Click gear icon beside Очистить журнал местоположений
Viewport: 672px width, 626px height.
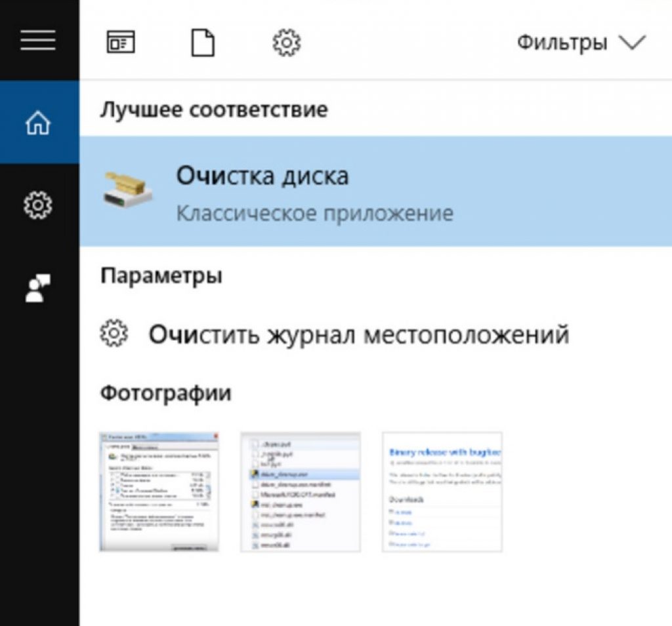pyautogui.click(x=114, y=333)
